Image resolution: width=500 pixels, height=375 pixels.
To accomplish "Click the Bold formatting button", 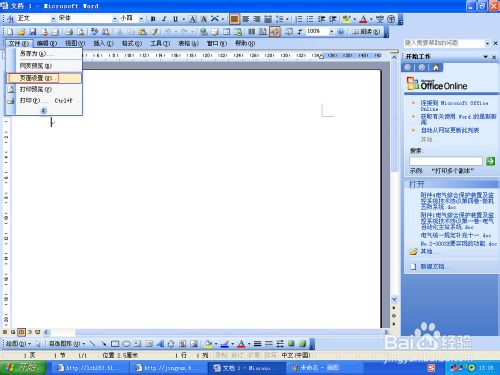I will pyautogui.click(x=153, y=19).
